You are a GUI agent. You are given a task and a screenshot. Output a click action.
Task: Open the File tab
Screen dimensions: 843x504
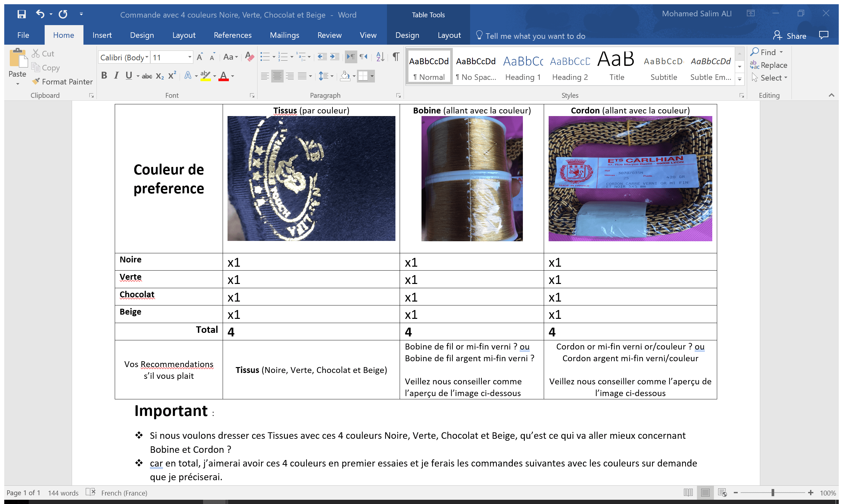click(23, 35)
